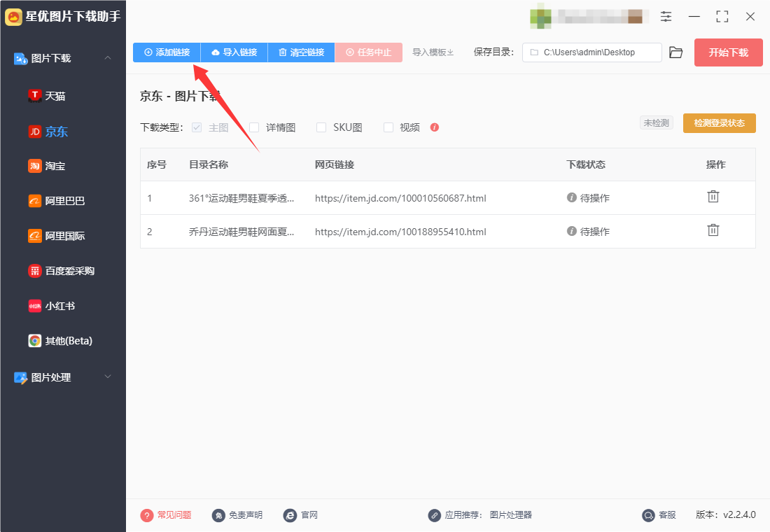Click the 图片处理 section icon

pyautogui.click(x=20, y=377)
